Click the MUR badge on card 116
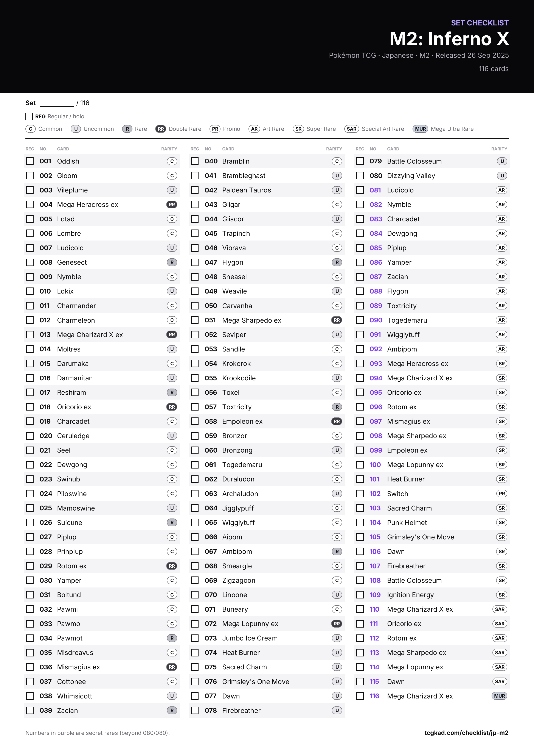534x756 pixels. tap(499, 696)
